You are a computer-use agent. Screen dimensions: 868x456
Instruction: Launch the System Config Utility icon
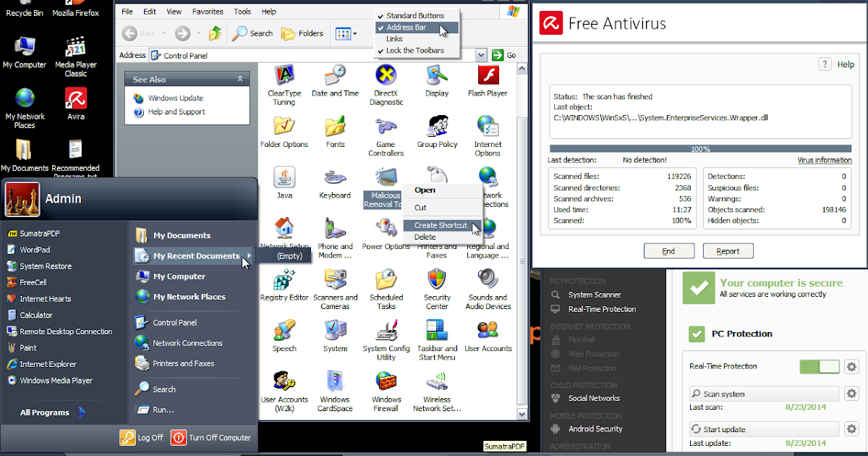click(x=386, y=340)
